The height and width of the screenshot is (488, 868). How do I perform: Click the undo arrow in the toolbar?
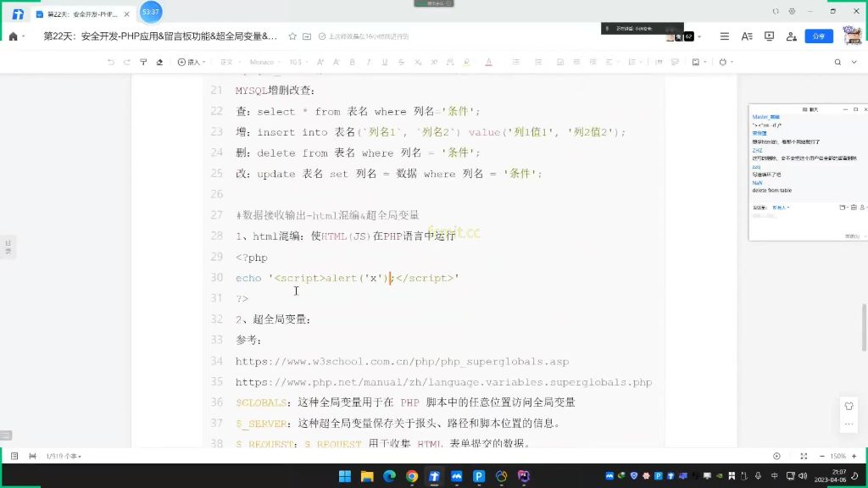click(x=111, y=62)
